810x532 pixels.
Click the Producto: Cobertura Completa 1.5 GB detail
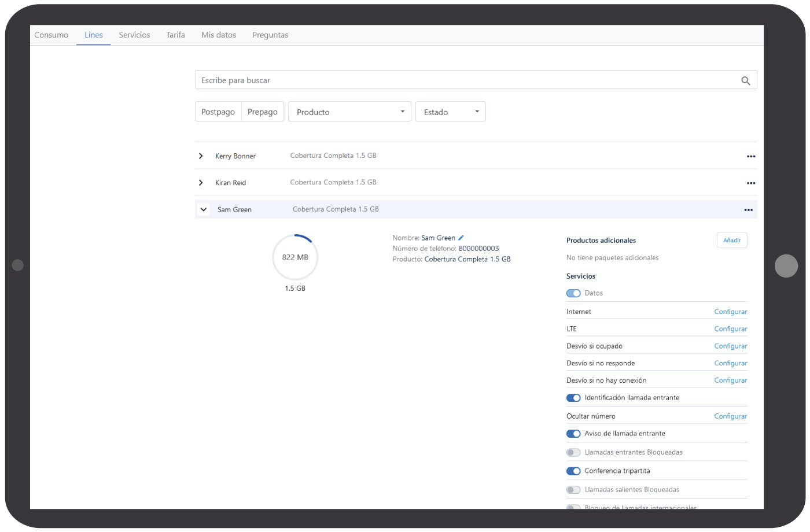451,260
